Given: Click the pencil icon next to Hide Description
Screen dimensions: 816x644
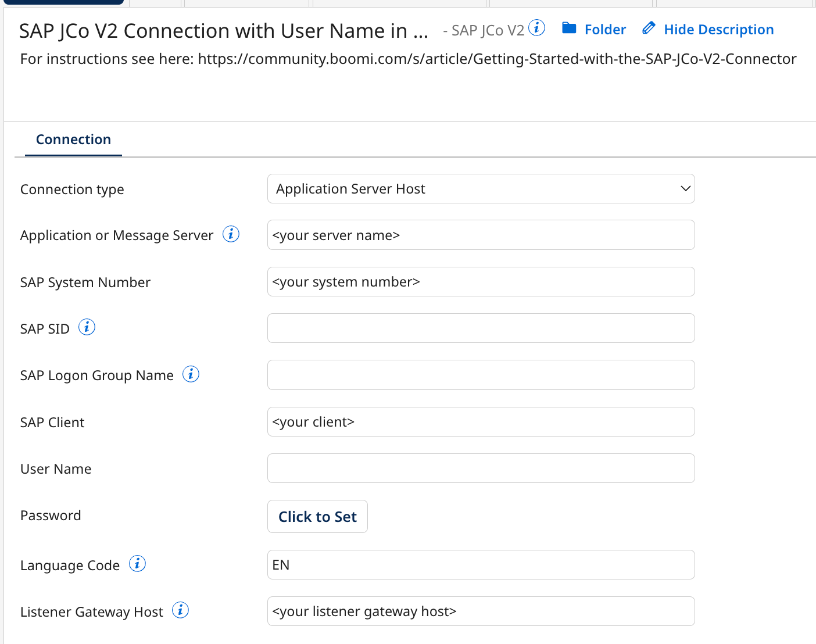Looking at the screenshot, I should click(648, 27).
